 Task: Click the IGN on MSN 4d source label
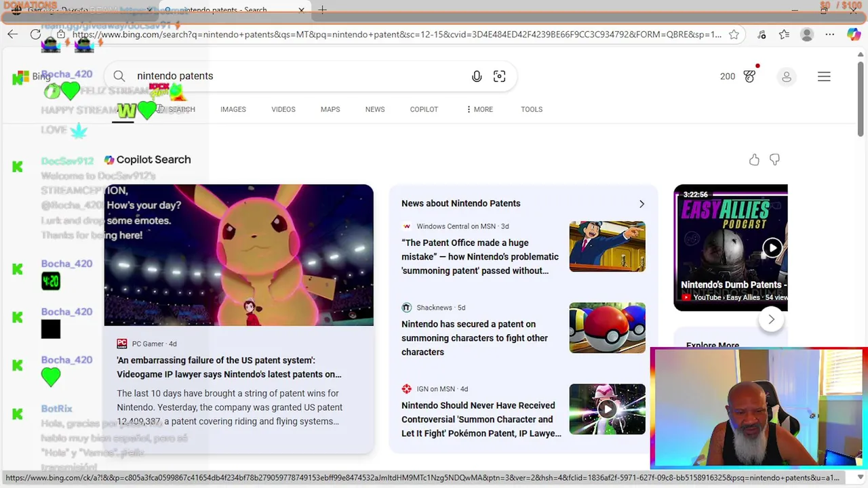coord(435,389)
